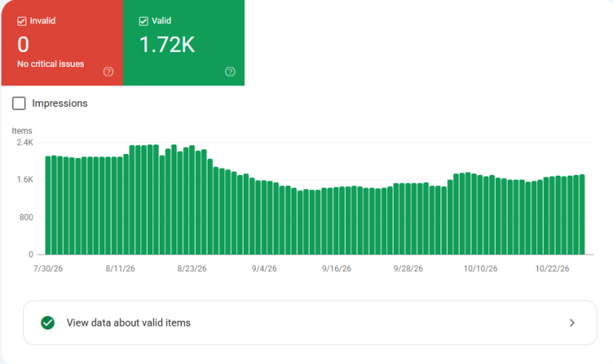This screenshot has width=613, height=364.
Task: Click the 10/10/26 date label
Action: pos(481,268)
